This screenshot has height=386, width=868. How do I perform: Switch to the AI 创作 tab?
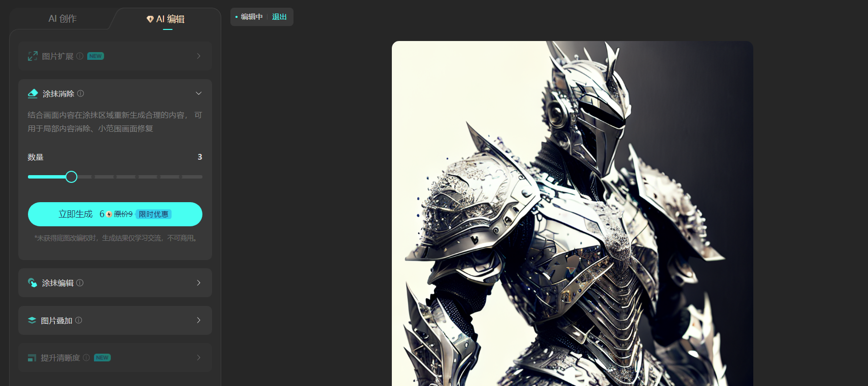[x=63, y=19]
